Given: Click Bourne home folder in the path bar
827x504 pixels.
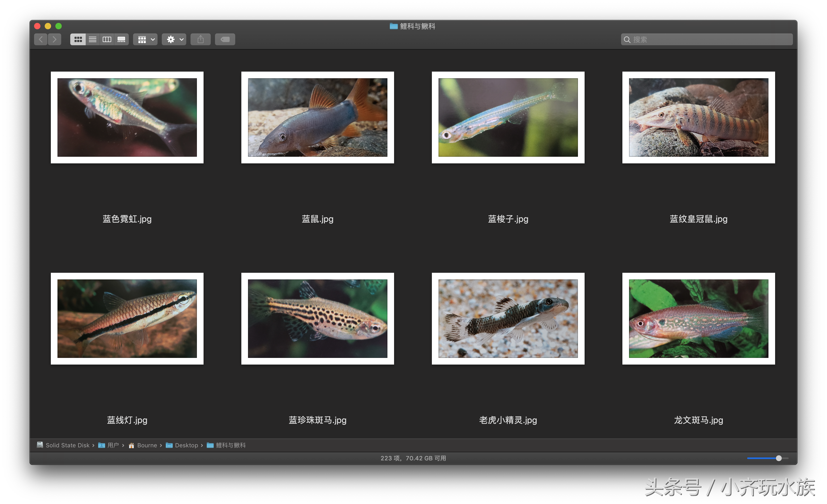Looking at the screenshot, I should click(143, 445).
